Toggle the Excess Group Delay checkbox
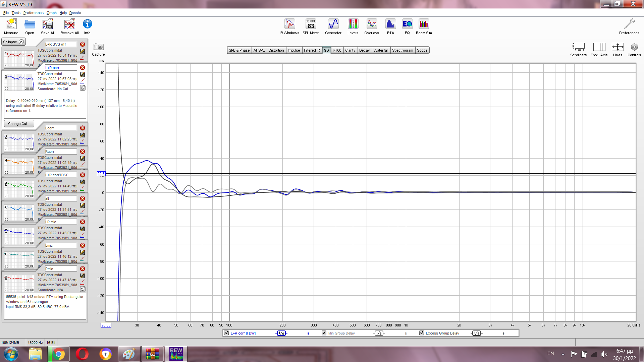Viewport: 644px width, 362px height. (x=422, y=333)
